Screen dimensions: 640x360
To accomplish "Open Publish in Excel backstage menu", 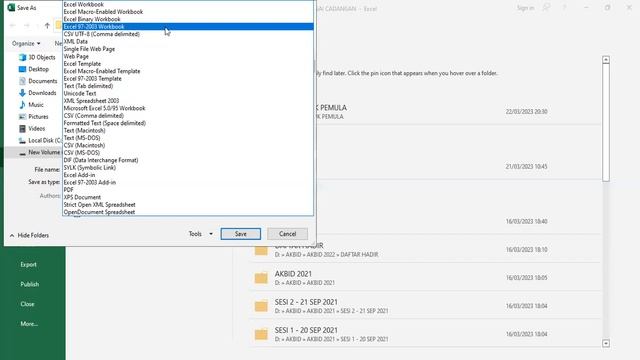I will (30, 284).
